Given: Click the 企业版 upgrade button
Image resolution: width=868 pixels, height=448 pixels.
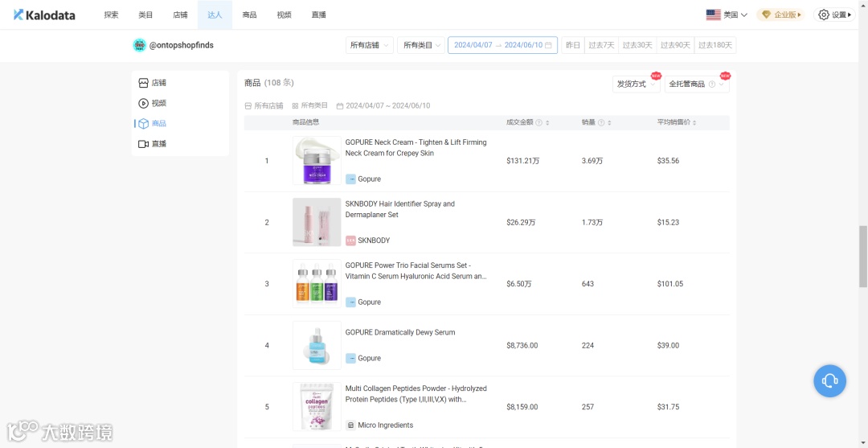Looking at the screenshot, I should [x=780, y=15].
